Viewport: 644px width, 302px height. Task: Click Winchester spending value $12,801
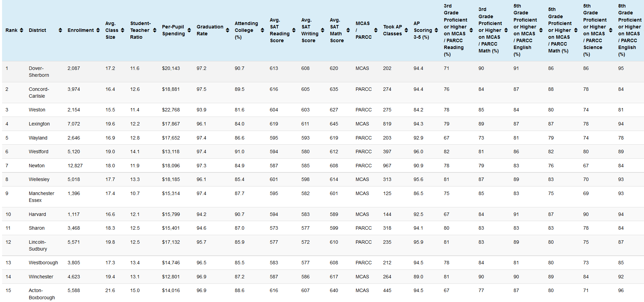click(x=171, y=277)
